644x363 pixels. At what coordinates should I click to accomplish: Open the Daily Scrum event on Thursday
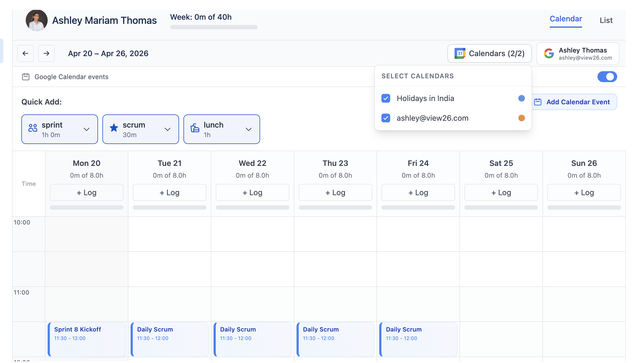coord(335,339)
